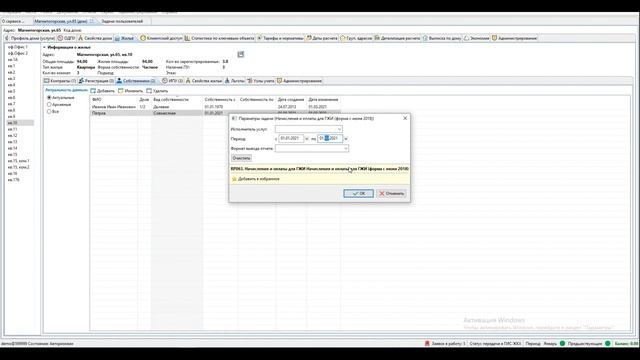The height and width of the screenshot is (360, 640).
Task: Click Добавить в избранное link
Action: 259,179
